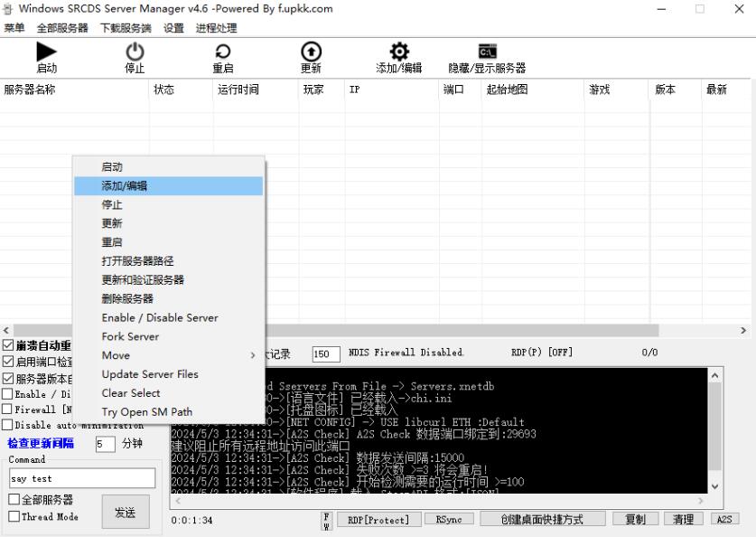Viewport: 756px width, 537px height.
Task: Open the 设置 menu
Action: click(173, 28)
